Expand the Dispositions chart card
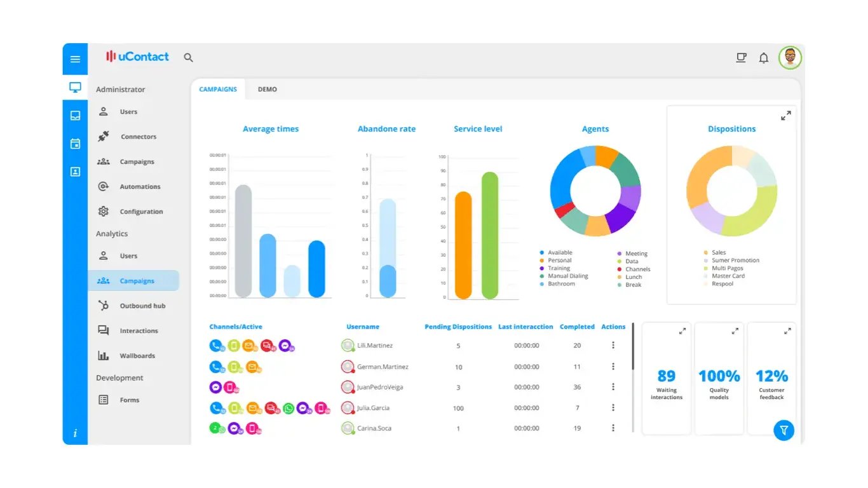 [786, 116]
